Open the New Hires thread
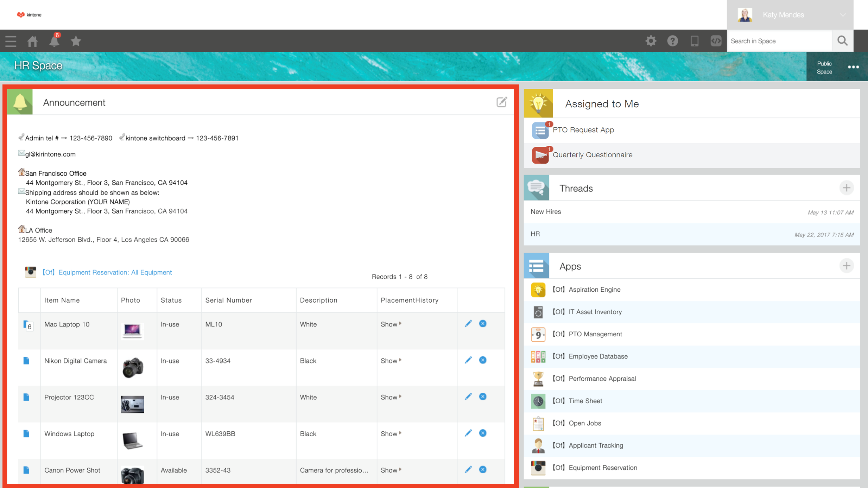Screen dimensions: 868x488 pos(546,212)
